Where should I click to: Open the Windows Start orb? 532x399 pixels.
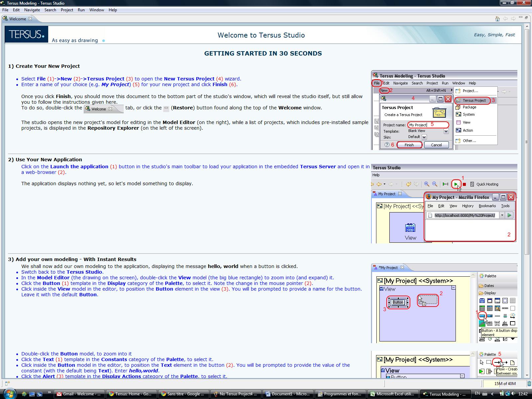point(9,394)
